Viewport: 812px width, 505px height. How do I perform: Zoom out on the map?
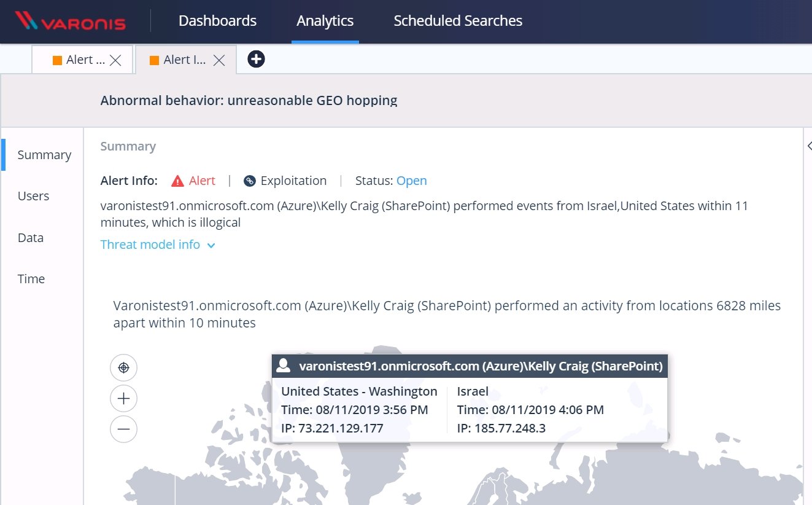tap(123, 428)
